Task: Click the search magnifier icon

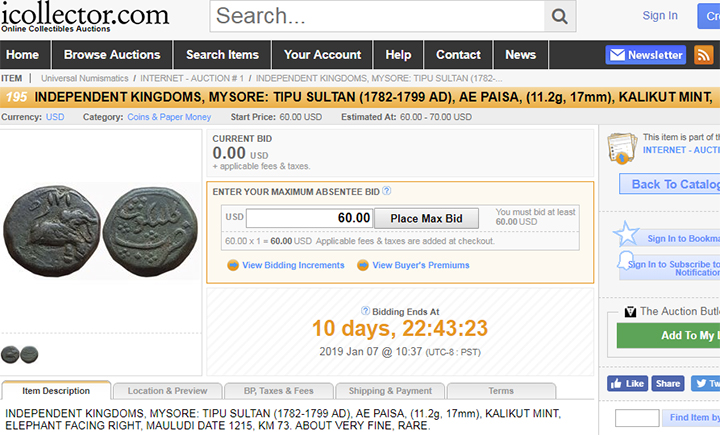Action: click(x=560, y=16)
